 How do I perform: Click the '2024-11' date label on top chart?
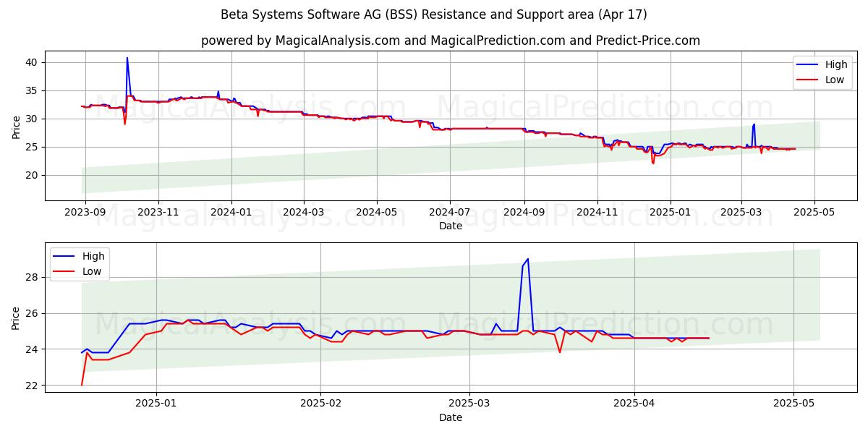(597, 213)
